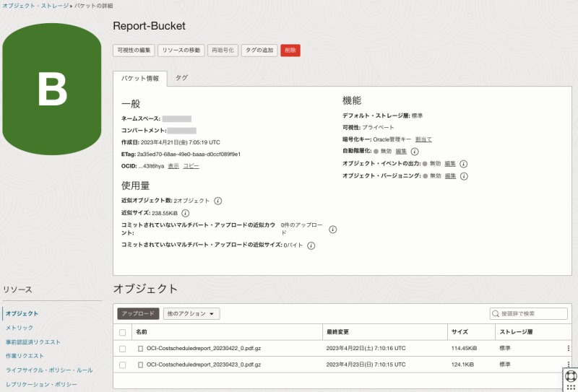The height and width of the screenshot is (392, 578).
Task: Open the 他のアクション dropdown
Action: (191, 314)
